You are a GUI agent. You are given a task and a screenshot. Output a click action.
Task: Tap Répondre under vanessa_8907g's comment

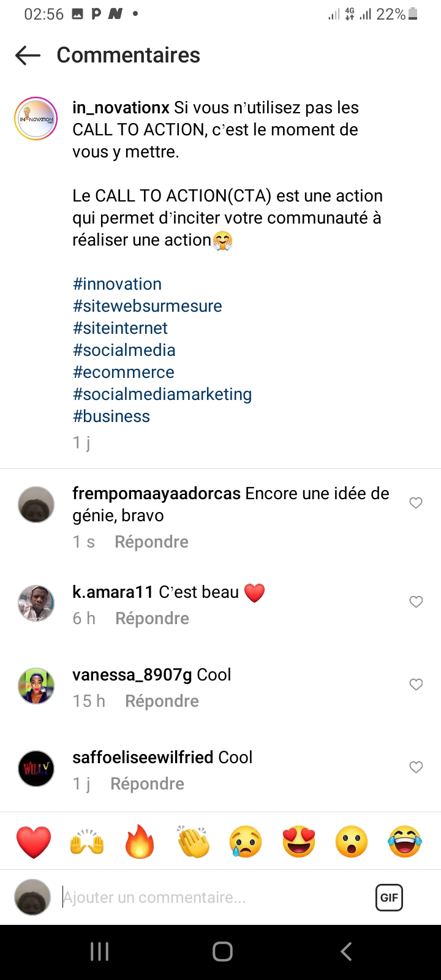point(162,701)
